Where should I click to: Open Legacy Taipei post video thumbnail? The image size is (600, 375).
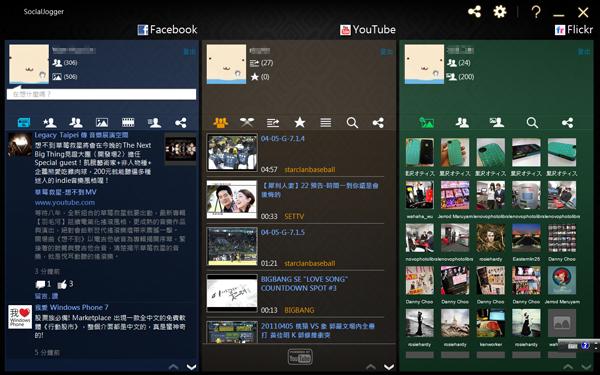point(180,149)
